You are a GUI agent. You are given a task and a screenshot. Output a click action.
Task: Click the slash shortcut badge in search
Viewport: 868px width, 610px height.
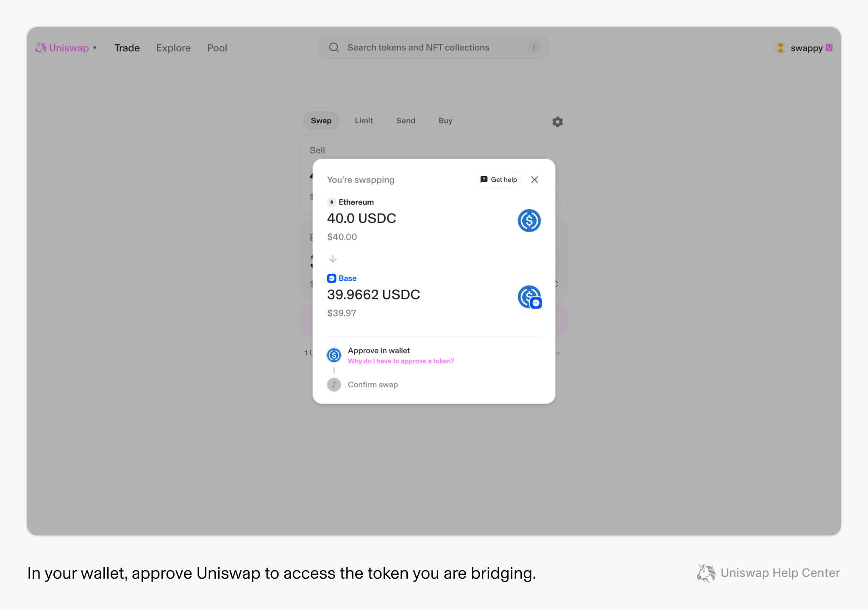tap(534, 47)
